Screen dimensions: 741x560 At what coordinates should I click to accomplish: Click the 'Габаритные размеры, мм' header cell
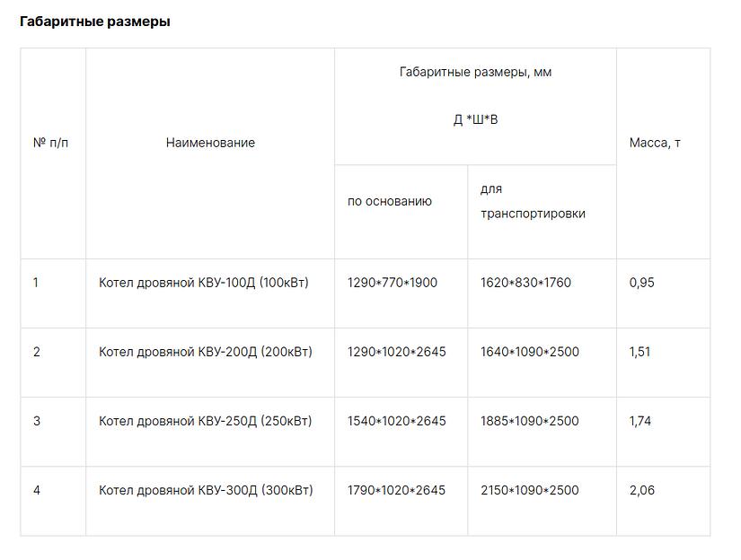click(x=475, y=73)
